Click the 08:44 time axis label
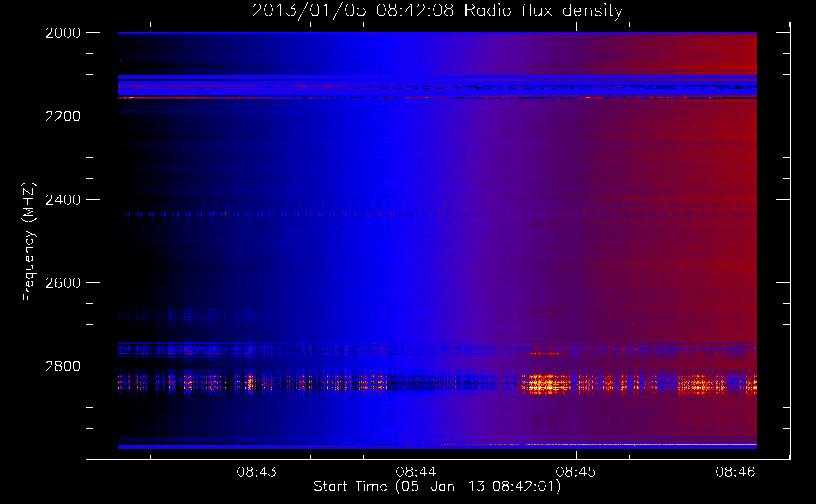Viewport: 816px width, 504px height. 416,472
